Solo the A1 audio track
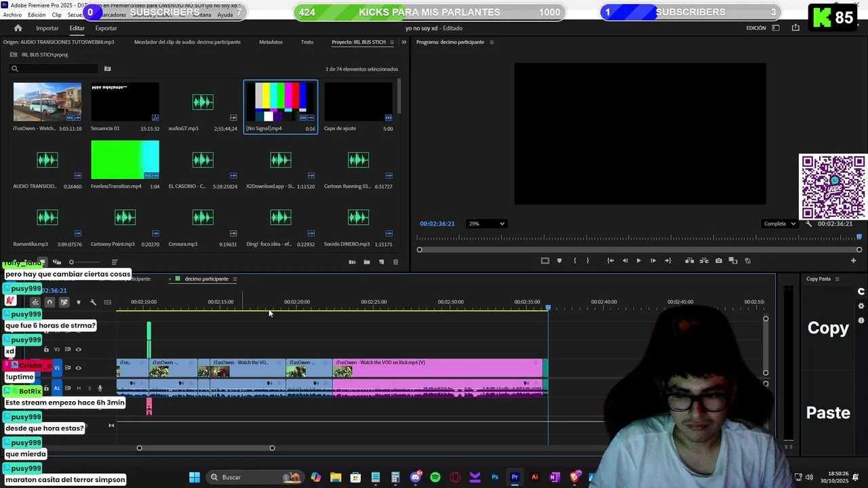The image size is (868, 488). pyautogui.click(x=89, y=388)
